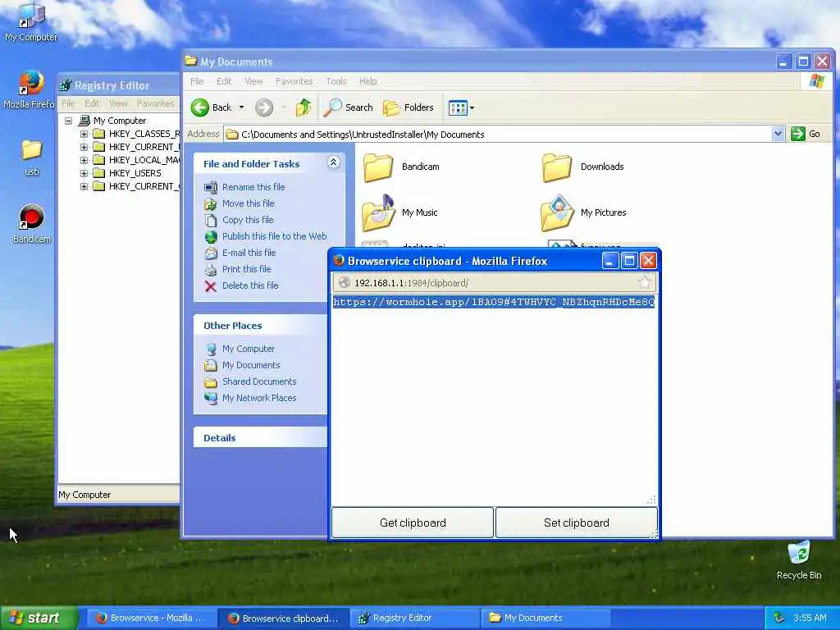
Task: Click the Forward arrow in My Documents toolbar
Action: 263,107
